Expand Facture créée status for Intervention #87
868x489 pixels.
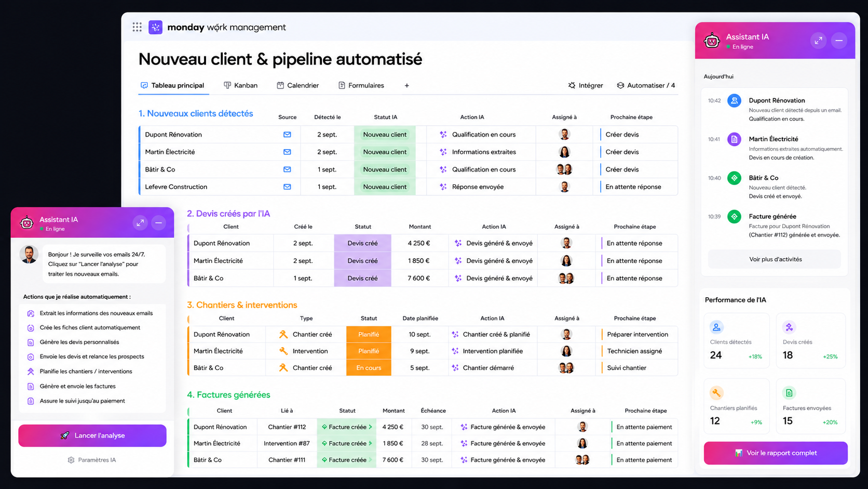(347, 444)
